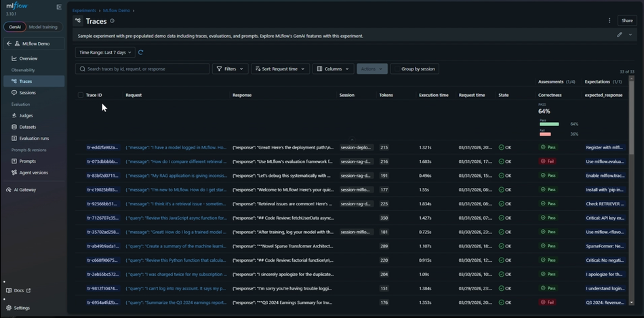Open Settings in the sidebar
Screen dimensions: 644x318
[18, 308]
